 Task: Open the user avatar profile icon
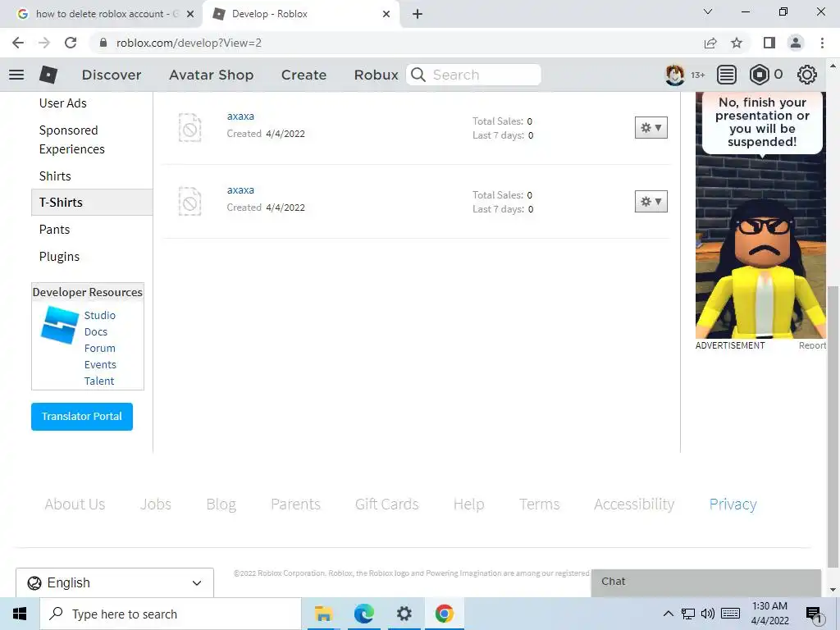tap(675, 75)
